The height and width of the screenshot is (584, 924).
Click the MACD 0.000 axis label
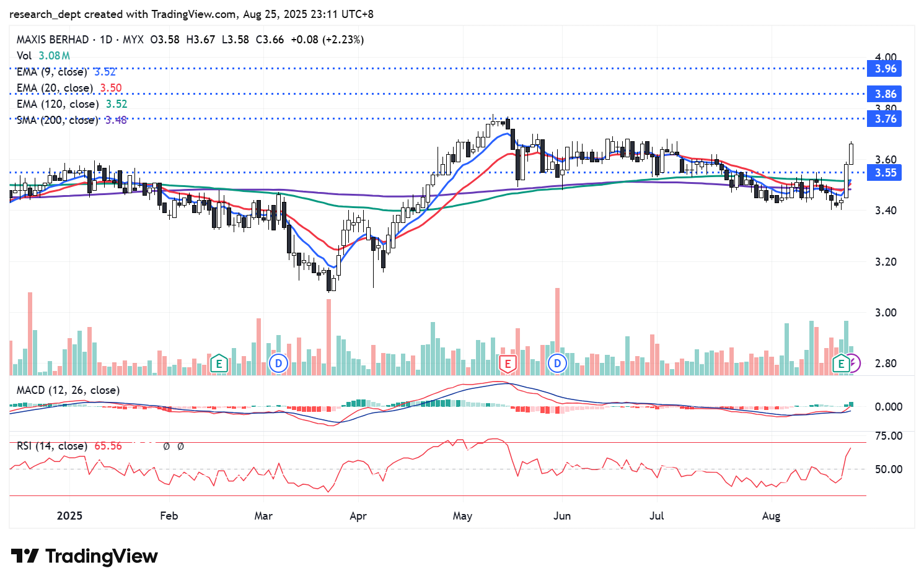(888, 407)
